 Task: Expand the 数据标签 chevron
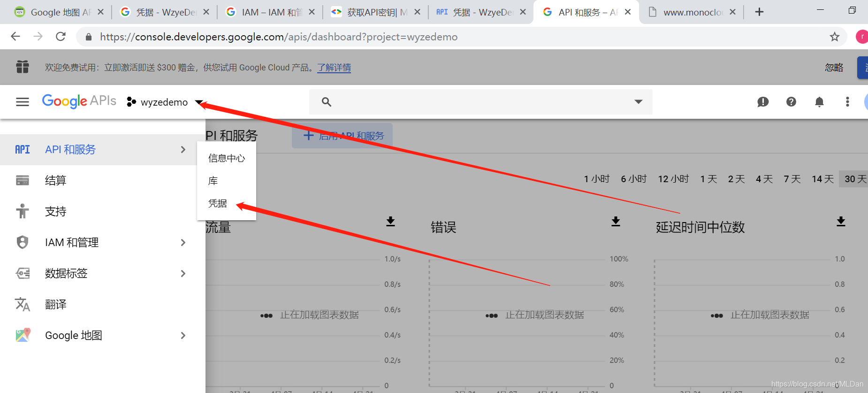pyautogui.click(x=183, y=273)
